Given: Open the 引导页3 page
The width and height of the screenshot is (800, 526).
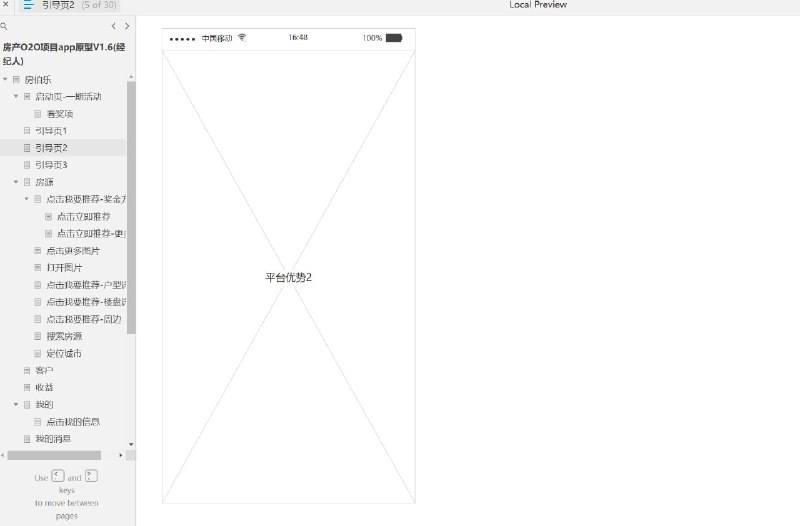Looking at the screenshot, I should (51, 165).
